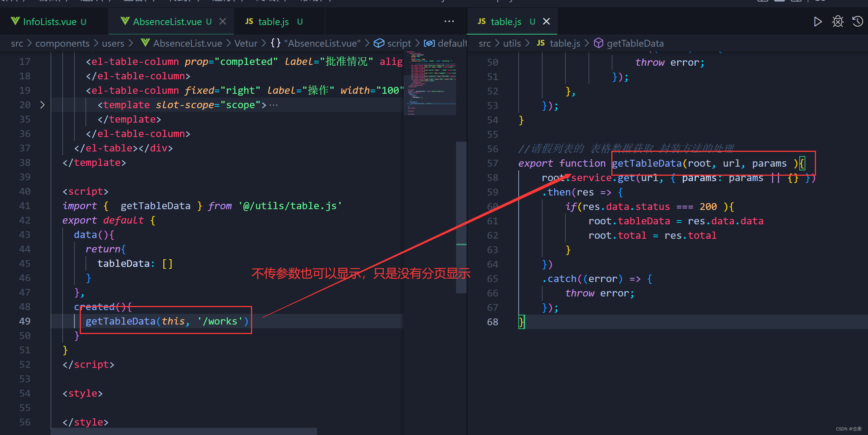
Task: Open the left editor's more actions ellipsis
Action: point(449,21)
